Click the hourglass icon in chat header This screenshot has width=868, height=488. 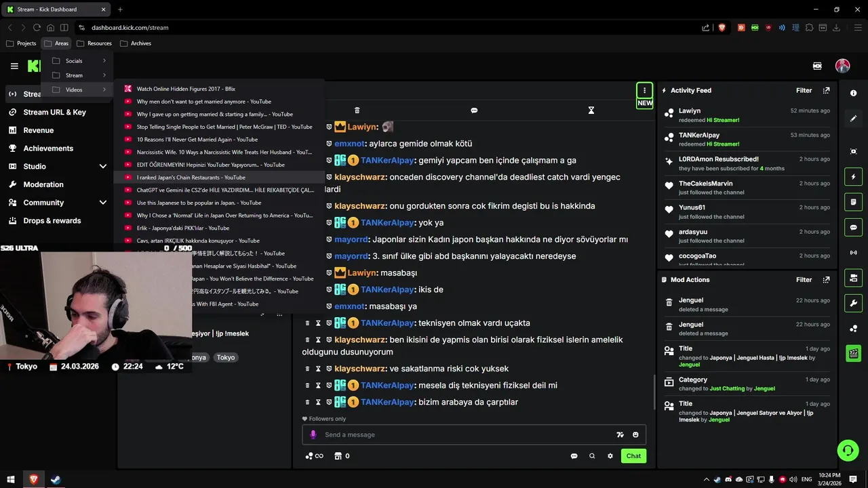click(591, 110)
